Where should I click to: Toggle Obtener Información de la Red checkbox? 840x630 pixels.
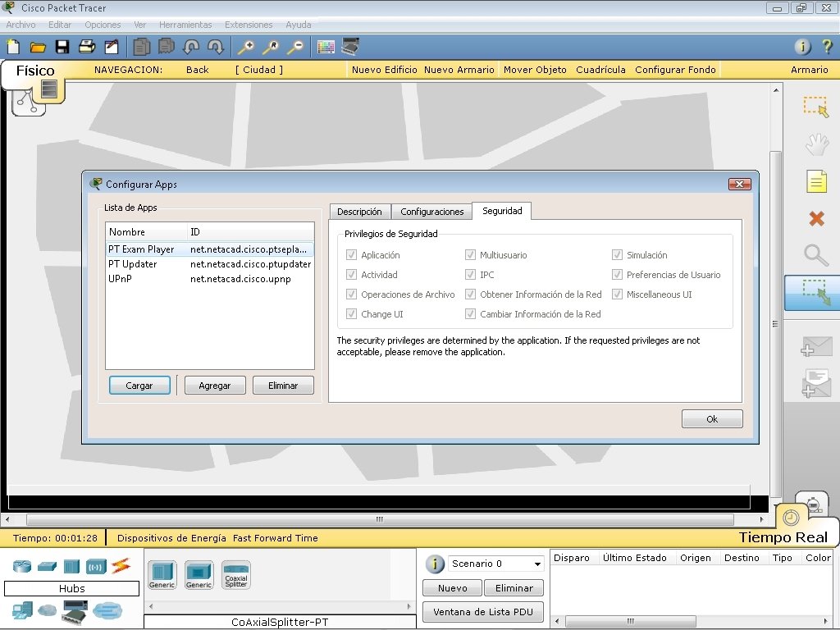pyautogui.click(x=470, y=294)
